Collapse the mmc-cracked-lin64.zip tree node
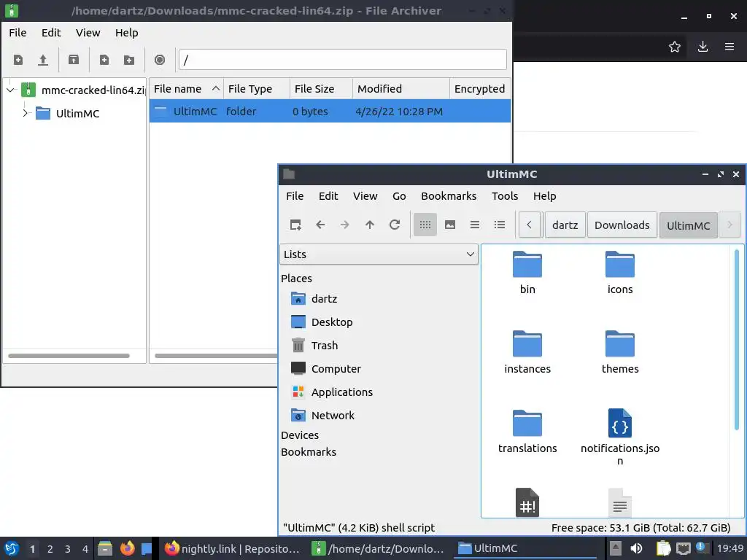Image resolution: width=747 pixels, height=560 pixels. click(10, 90)
